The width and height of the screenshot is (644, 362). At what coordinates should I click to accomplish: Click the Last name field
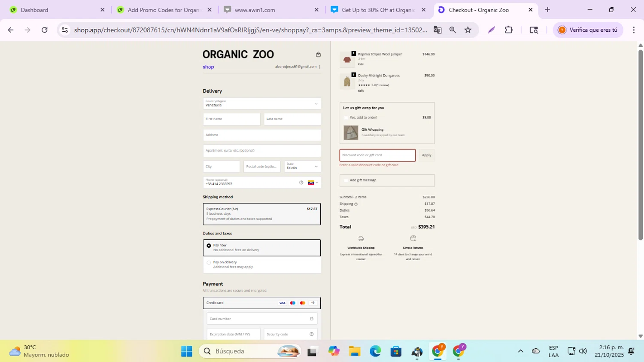tap(292, 119)
